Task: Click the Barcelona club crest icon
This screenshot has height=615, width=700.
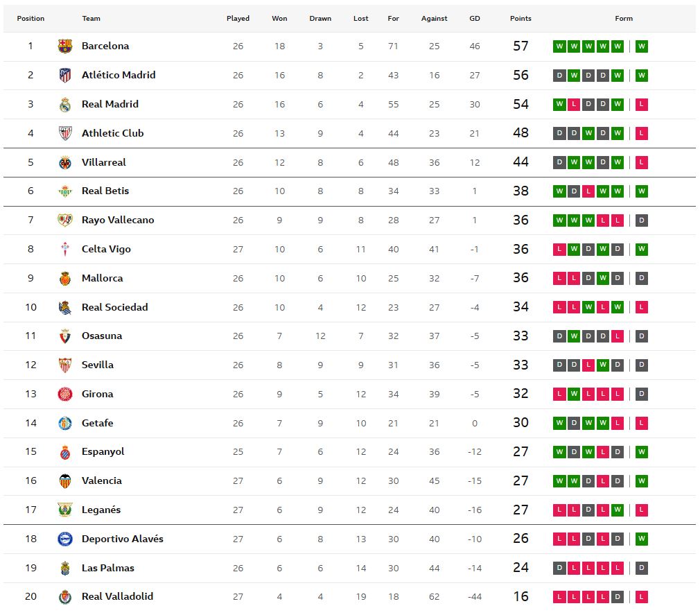Action: (x=65, y=46)
